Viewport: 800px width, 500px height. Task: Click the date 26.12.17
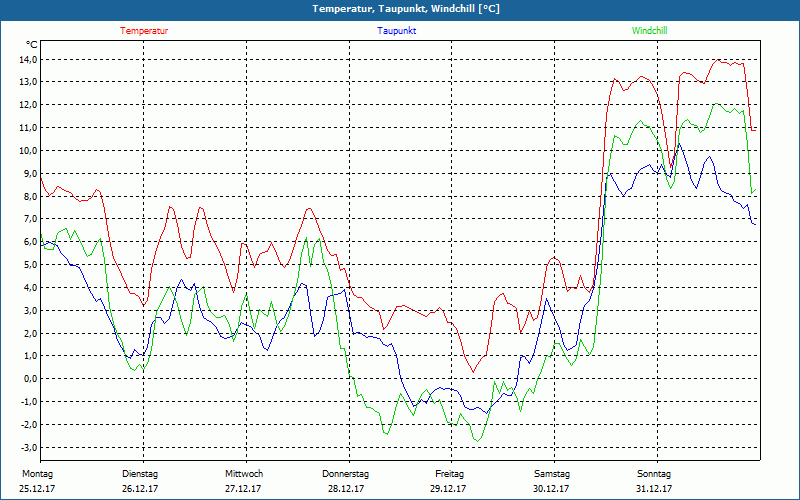click(140, 489)
